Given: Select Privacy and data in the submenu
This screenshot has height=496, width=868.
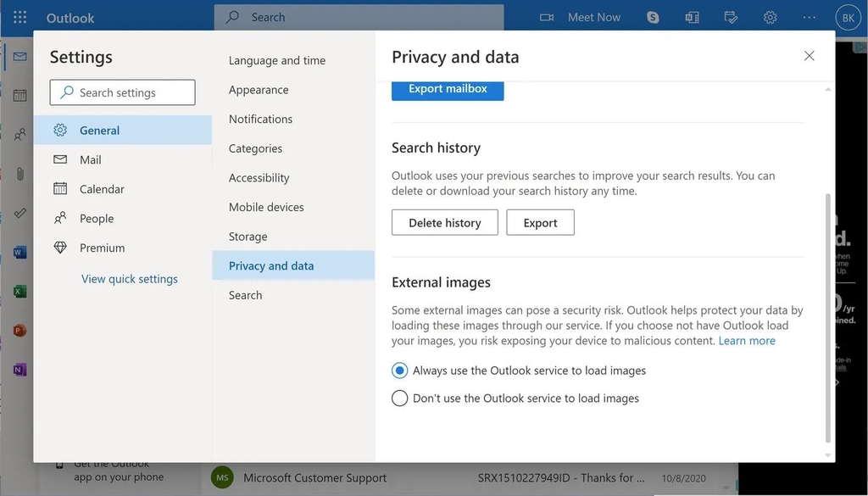Looking at the screenshot, I should click(x=293, y=265).
